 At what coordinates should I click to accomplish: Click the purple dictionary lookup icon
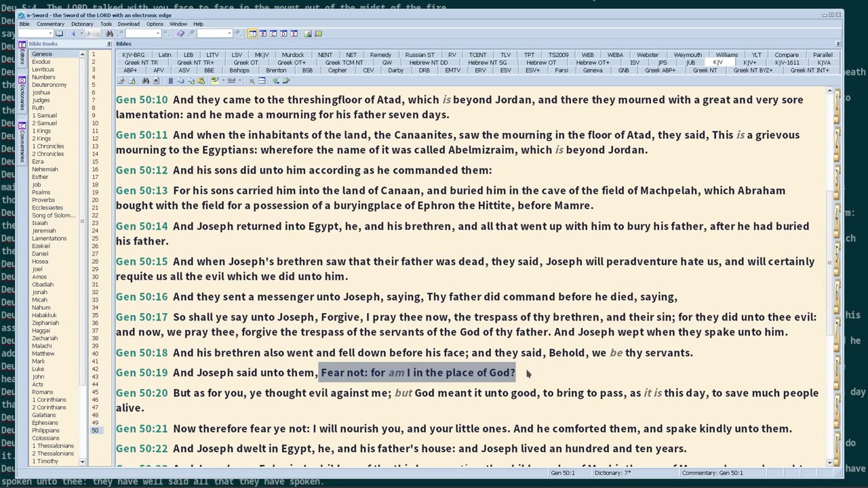(180, 33)
